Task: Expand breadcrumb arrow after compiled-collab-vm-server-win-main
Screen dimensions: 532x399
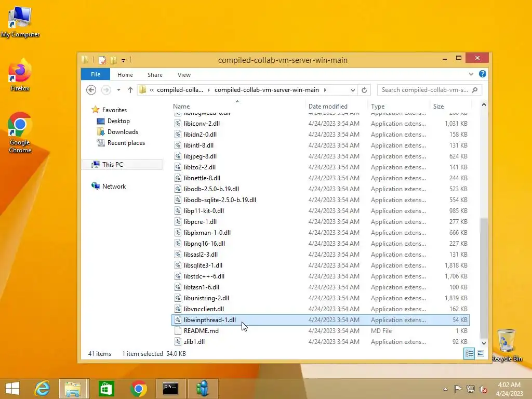Action: (325, 90)
